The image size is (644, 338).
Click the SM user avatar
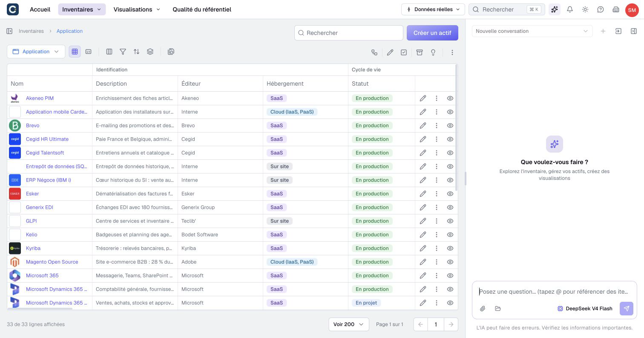(x=632, y=10)
